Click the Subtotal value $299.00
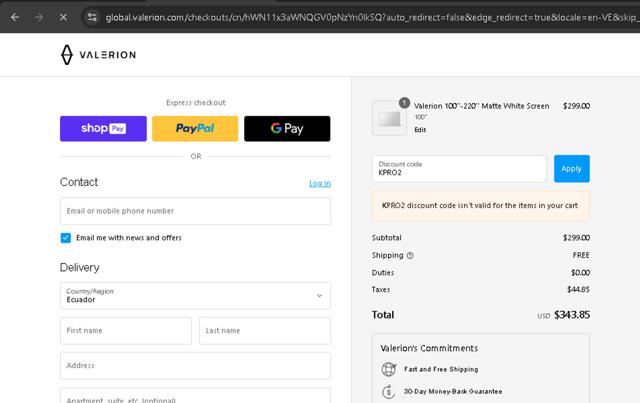The height and width of the screenshot is (403, 640). click(x=576, y=238)
